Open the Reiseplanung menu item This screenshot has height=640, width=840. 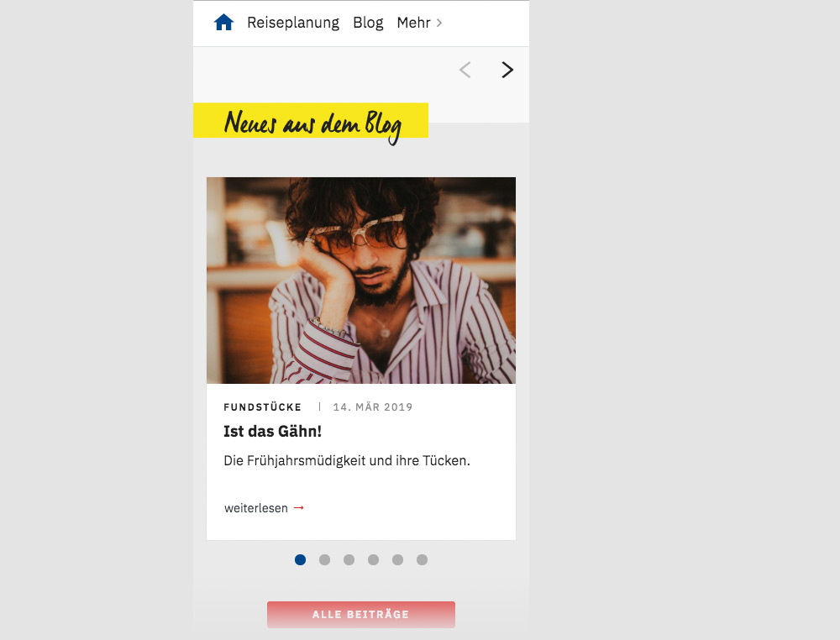(x=293, y=23)
